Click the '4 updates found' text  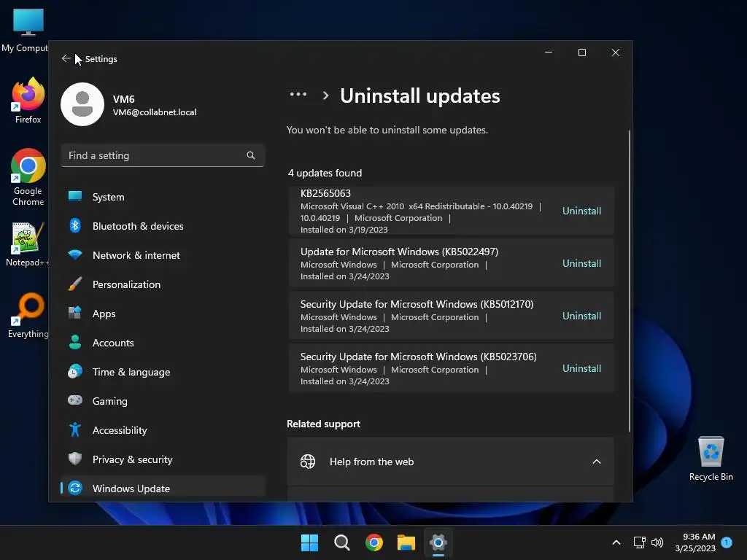coord(325,173)
